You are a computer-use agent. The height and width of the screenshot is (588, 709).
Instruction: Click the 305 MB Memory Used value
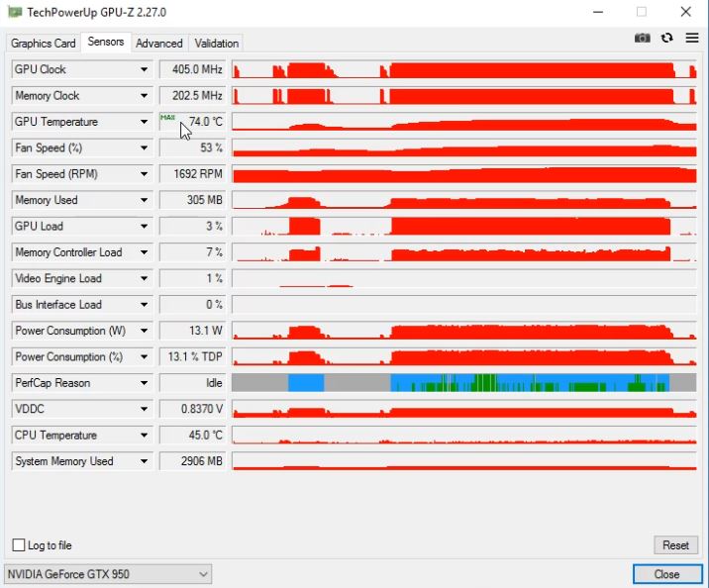192,200
